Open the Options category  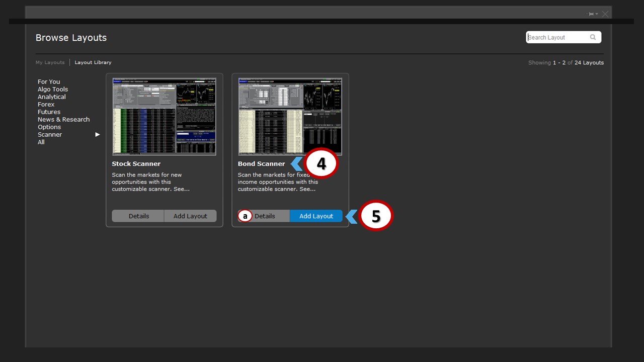(x=49, y=127)
